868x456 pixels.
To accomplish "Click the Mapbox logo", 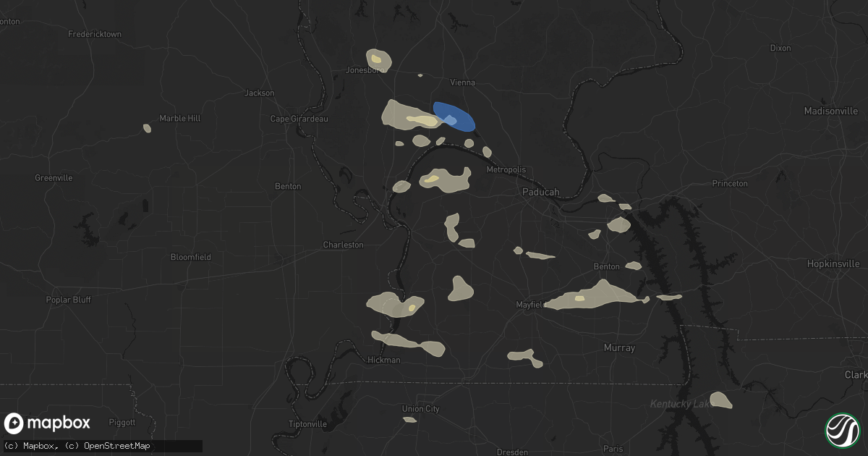I will (47, 423).
